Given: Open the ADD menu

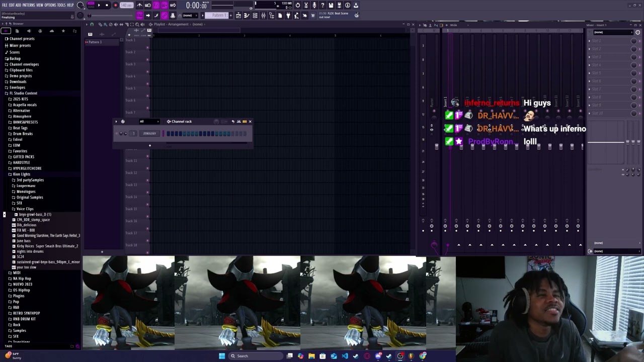Looking at the screenshot, I should tap(18, 5).
